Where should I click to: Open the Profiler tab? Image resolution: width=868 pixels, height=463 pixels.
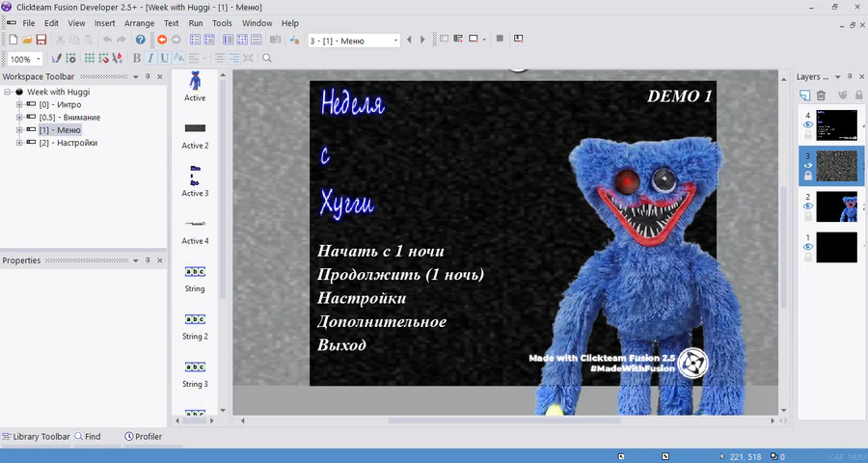(x=144, y=436)
